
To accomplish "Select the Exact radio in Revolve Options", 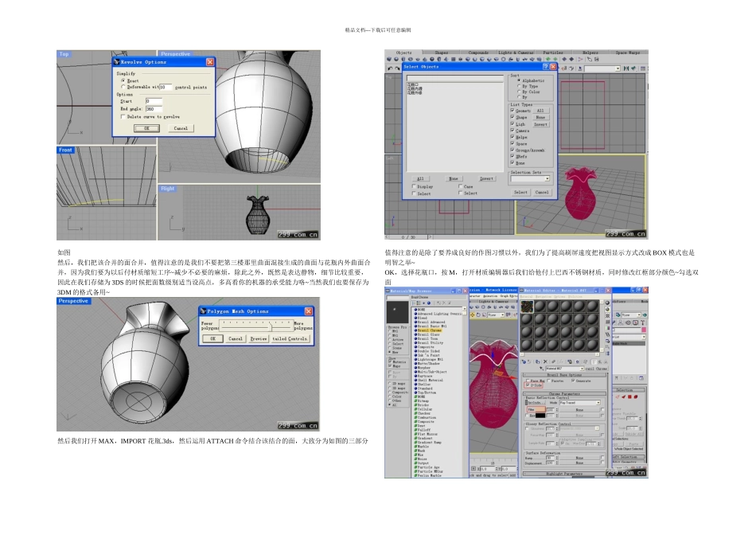I will [123, 81].
